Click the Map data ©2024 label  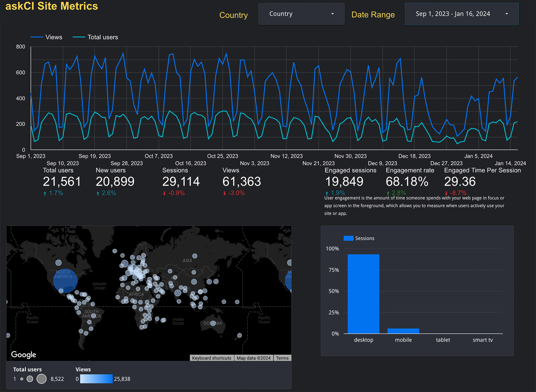(x=253, y=358)
